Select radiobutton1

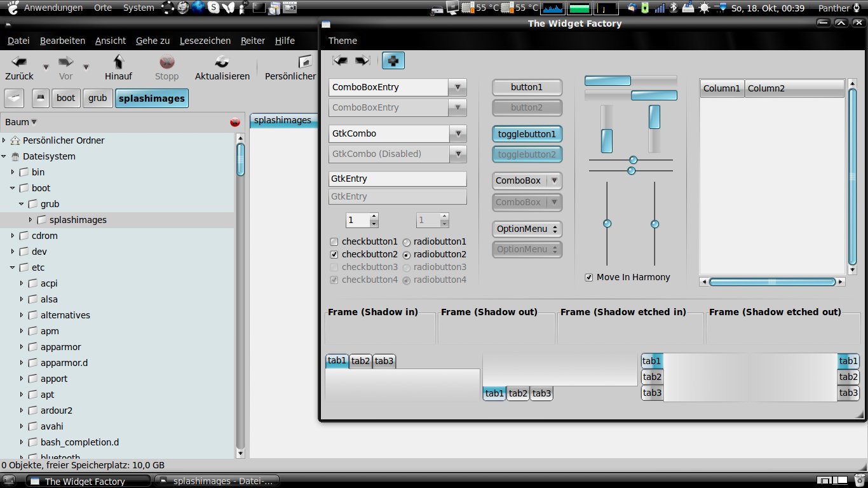407,242
